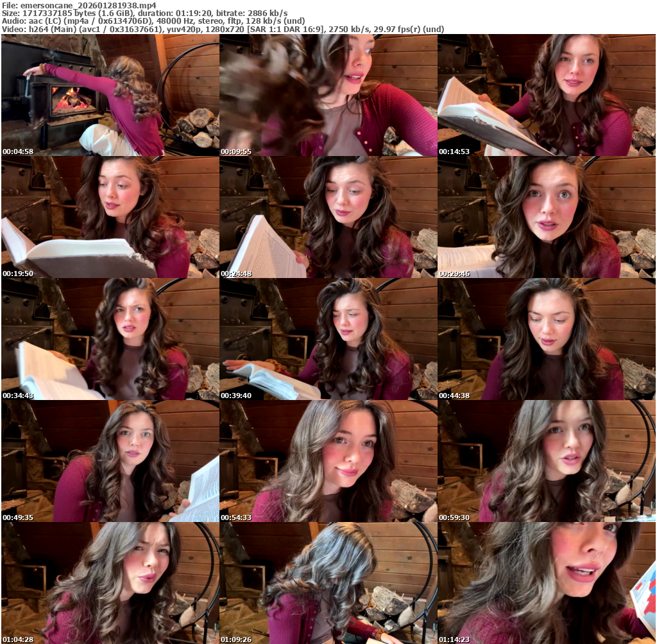Viewport: 657px width, 644px height.
Task: Select the frame at 00:24:48
Action: pyautogui.click(x=328, y=217)
